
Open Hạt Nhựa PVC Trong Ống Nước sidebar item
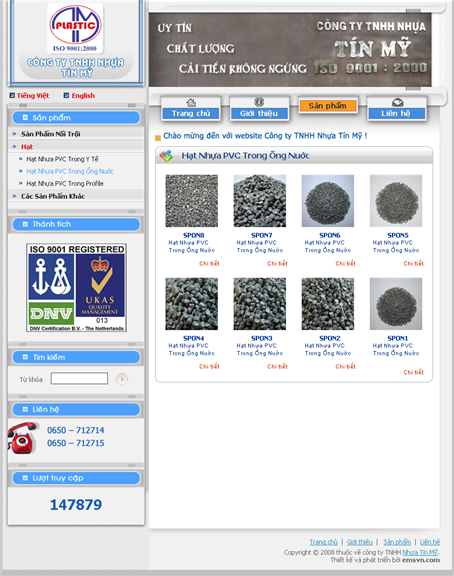tap(70, 171)
